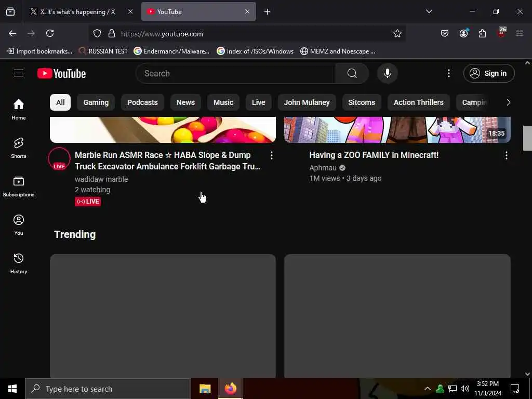The image size is (532, 399).
Task: Open Import bookmarks bookmark
Action: [x=39, y=51]
